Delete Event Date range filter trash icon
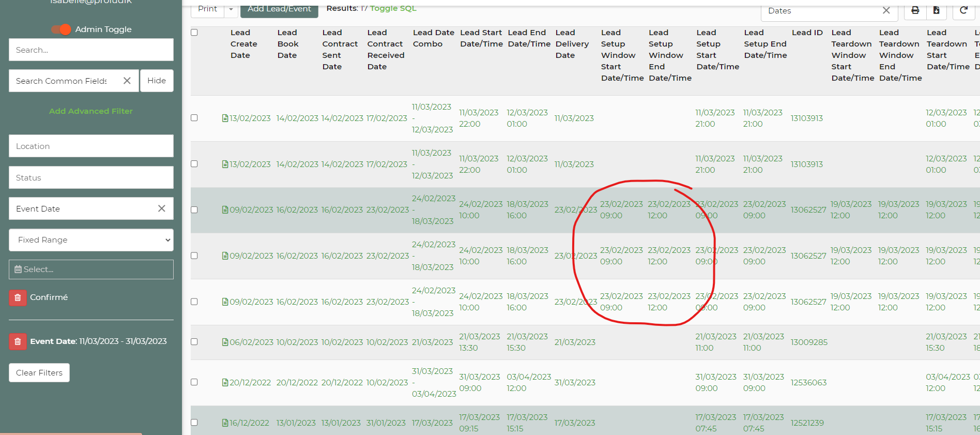The image size is (980, 435). pos(18,341)
